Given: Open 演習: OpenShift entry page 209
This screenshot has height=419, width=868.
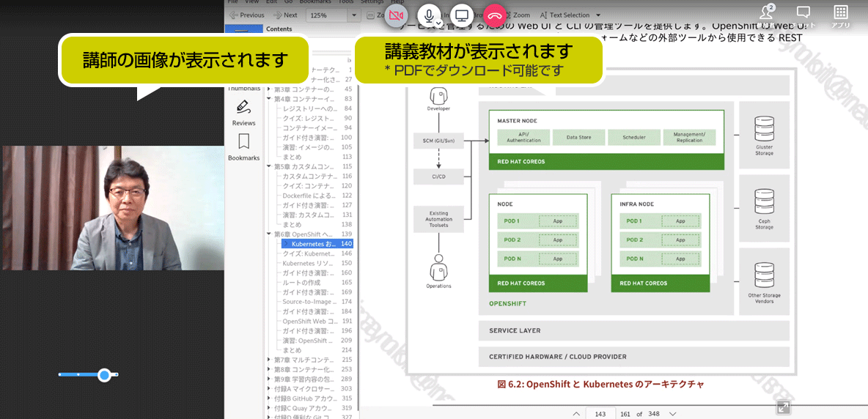Looking at the screenshot, I should coord(317,341).
